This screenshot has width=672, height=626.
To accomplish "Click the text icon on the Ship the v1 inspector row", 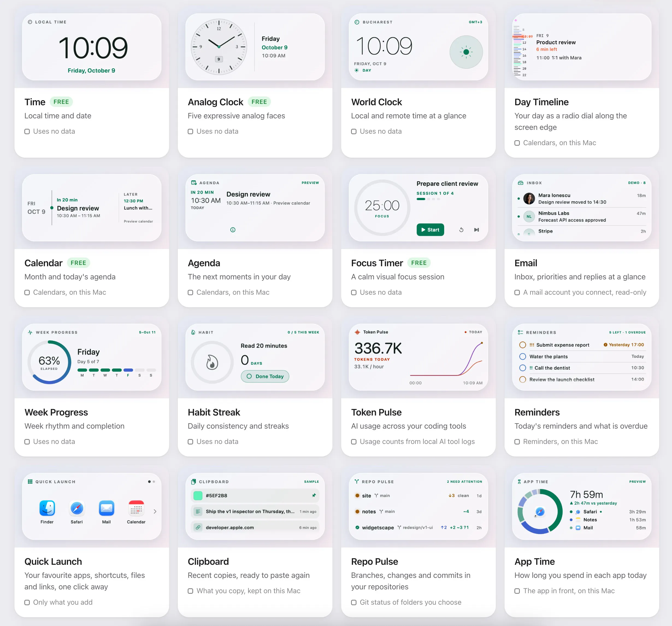I will pos(198,511).
